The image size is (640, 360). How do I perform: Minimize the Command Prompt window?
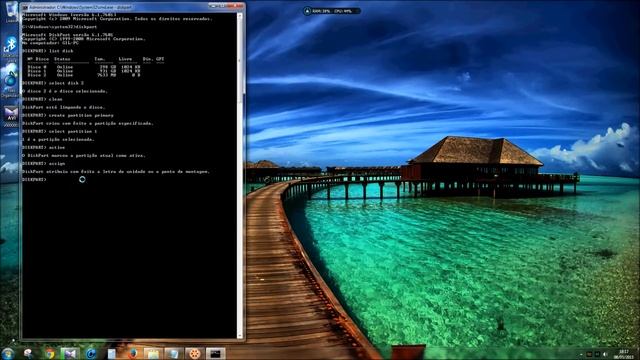click(x=213, y=6)
